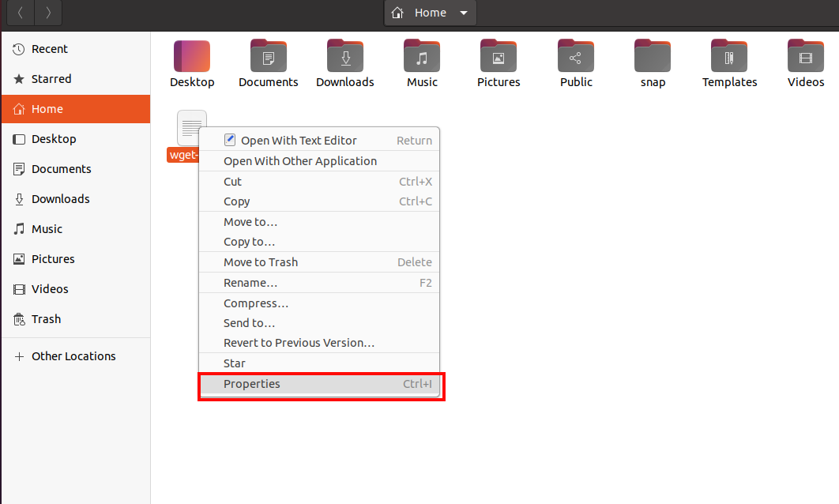Open the Music folder in the file view

click(421, 63)
